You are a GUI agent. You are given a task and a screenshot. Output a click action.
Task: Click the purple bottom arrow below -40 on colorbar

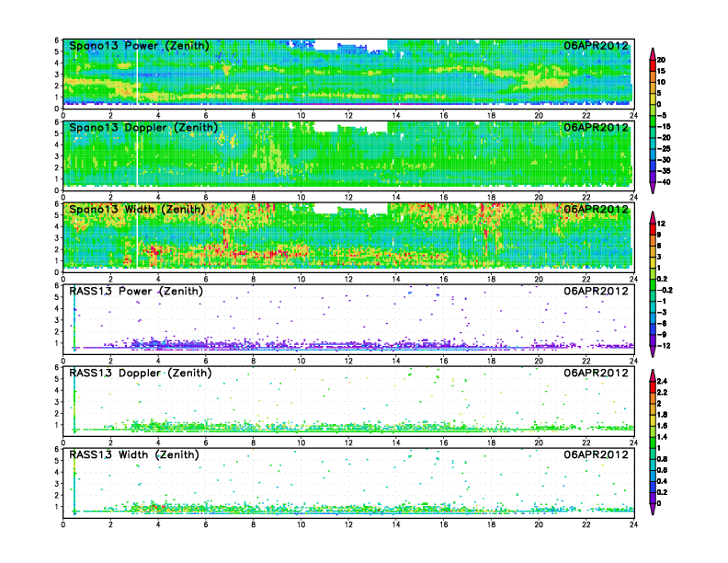click(653, 187)
